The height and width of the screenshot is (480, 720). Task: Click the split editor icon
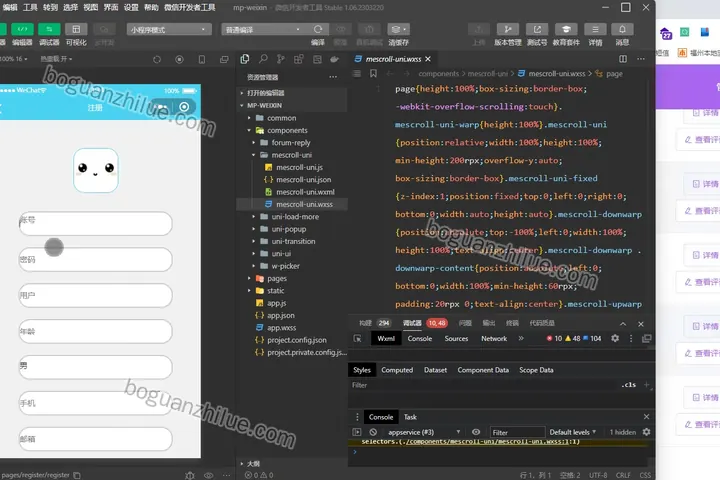(623, 59)
